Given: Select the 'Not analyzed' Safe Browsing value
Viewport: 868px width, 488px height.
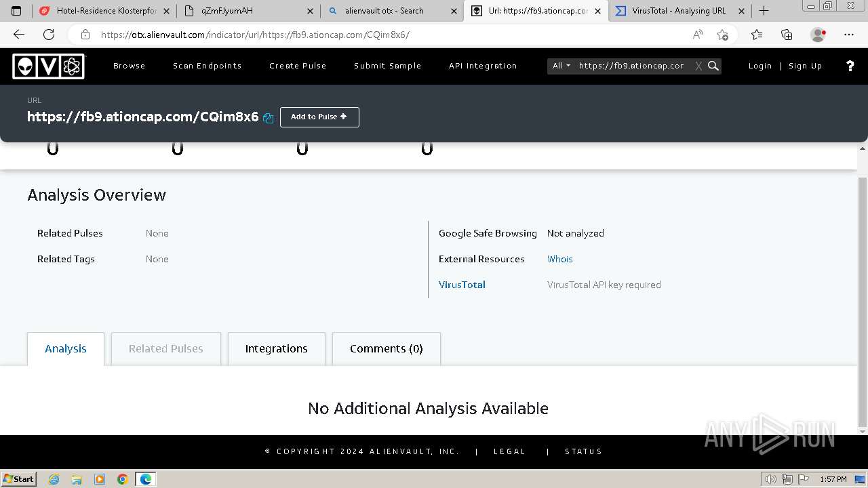Looking at the screenshot, I should (x=576, y=233).
